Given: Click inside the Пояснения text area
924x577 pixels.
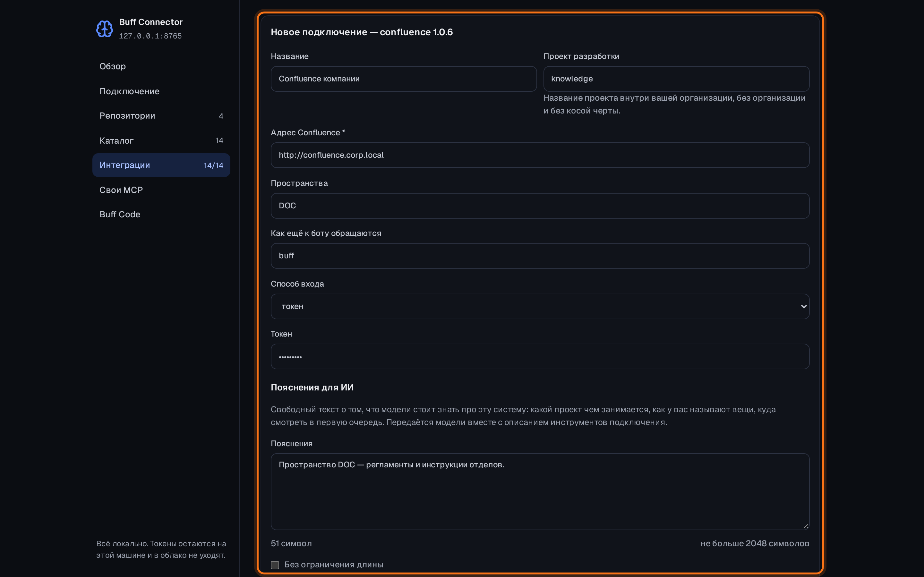Looking at the screenshot, I should (540, 491).
